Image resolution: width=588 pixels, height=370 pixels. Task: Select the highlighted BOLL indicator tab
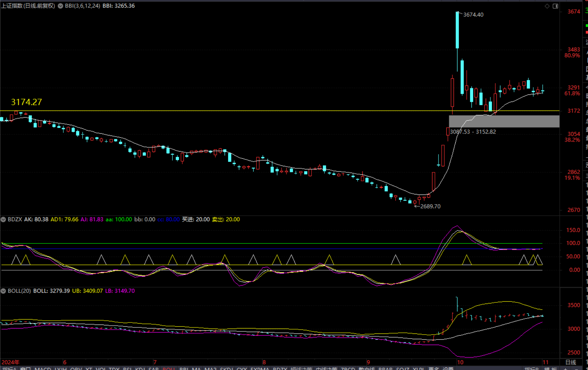pyautogui.click(x=168, y=368)
